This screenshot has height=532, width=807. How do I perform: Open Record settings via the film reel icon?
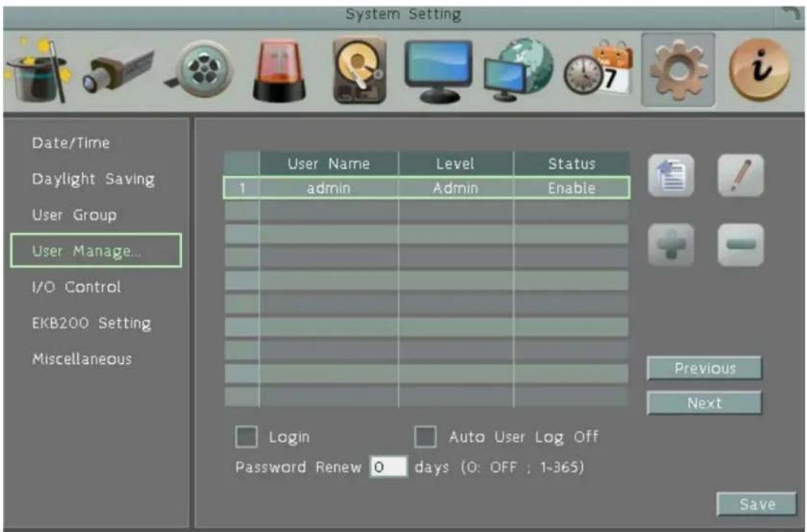pos(201,69)
